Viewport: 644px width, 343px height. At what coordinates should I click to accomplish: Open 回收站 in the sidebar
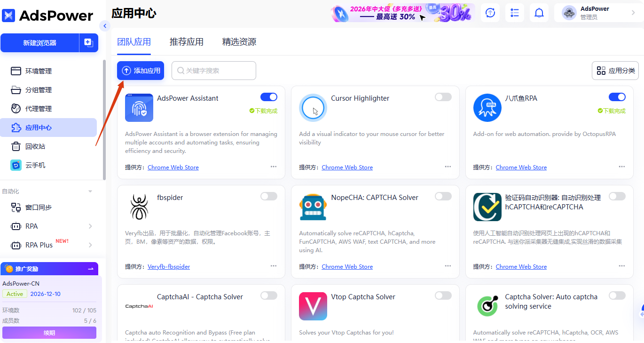pos(35,146)
